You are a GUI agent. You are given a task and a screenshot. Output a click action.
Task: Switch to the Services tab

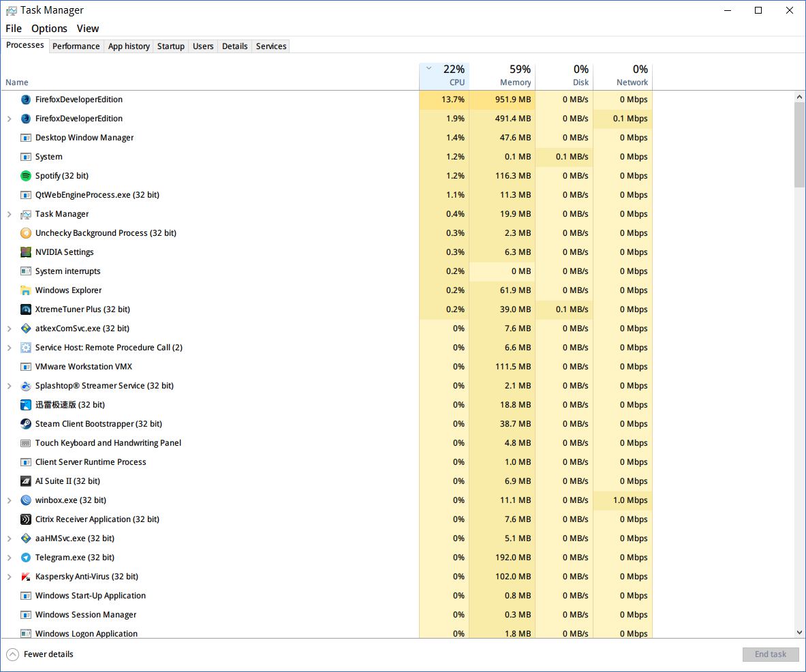coord(271,46)
